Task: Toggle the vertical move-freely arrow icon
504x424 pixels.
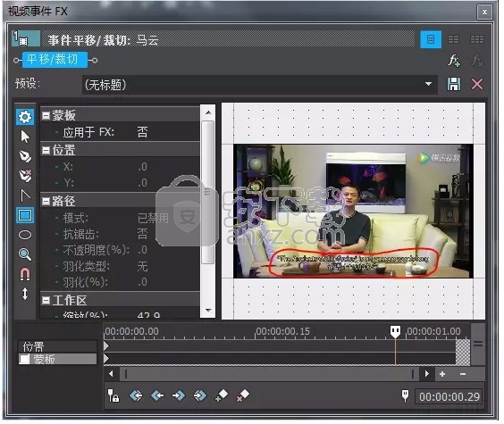Action: tap(25, 294)
